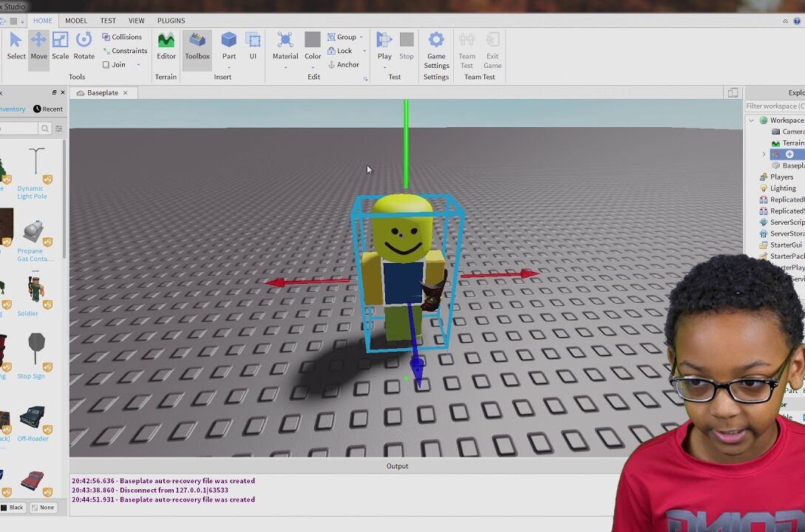805x532 pixels.
Task: Open the Play dropdown arrow
Action: pos(384,68)
